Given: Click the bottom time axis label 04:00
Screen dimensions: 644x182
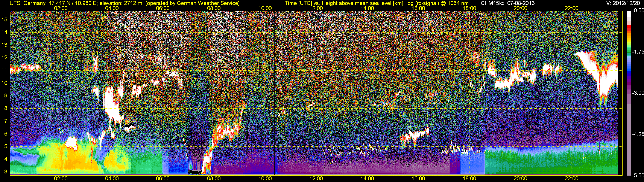Looking at the screenshot, I should pyautogui.click(x=112, y=179).
